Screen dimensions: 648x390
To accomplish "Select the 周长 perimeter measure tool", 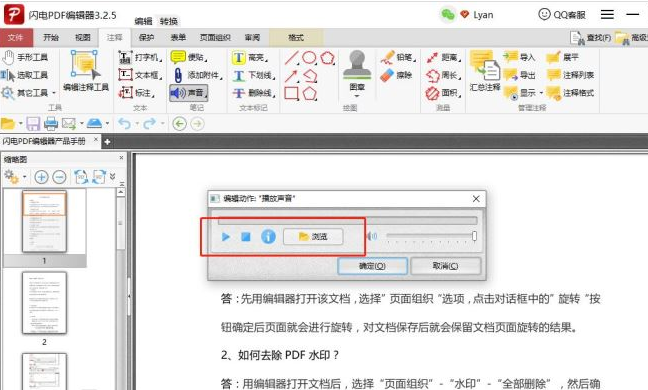I will [x=443, y=75].
